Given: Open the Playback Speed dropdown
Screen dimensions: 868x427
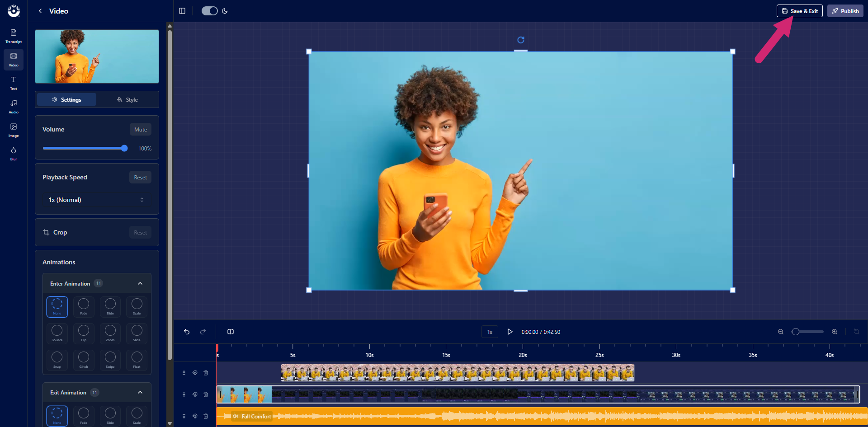Looking at the screenshot, I should [x=97, y=200].
